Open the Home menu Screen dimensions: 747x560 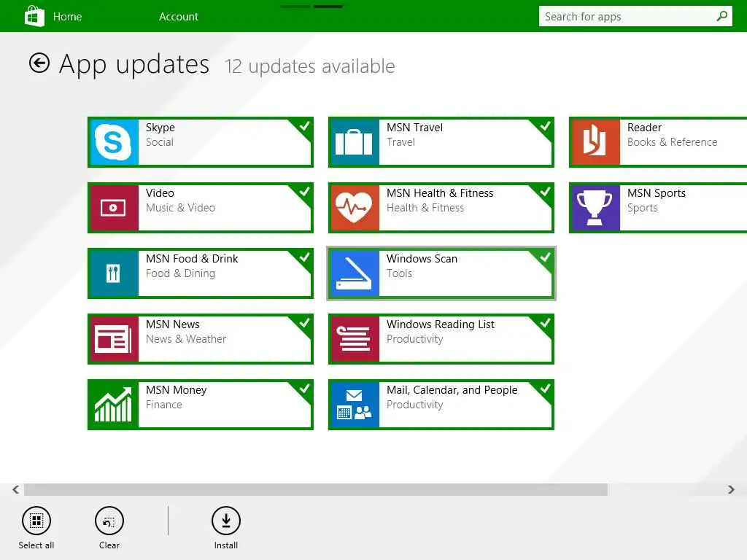[x=67, y=17]
